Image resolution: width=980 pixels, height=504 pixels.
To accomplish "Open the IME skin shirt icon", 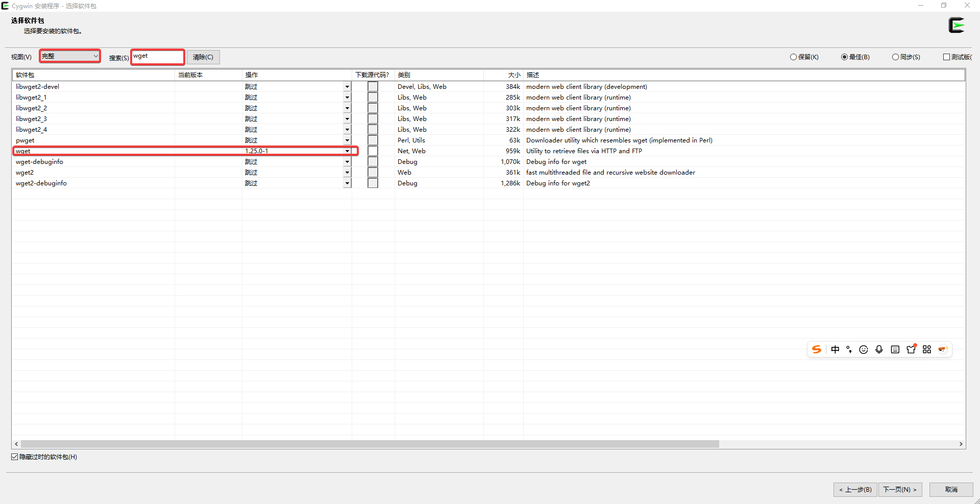I will tap(911, 349).
